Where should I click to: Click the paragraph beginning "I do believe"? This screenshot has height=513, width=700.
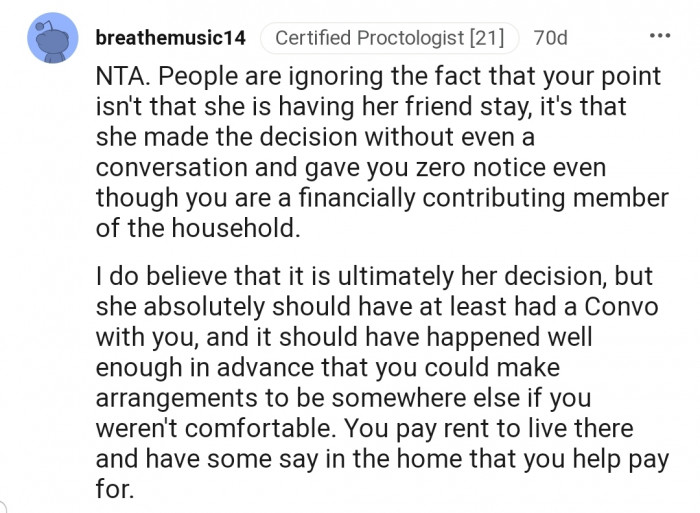(x=380, y=380)
